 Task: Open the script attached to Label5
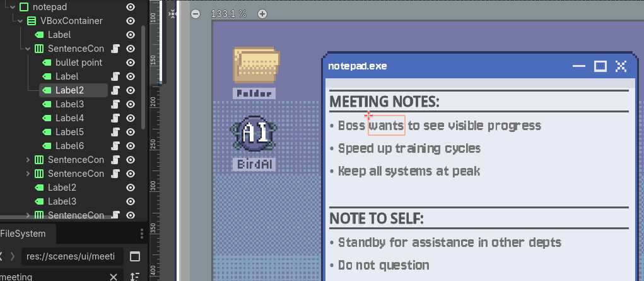[115, 132]
